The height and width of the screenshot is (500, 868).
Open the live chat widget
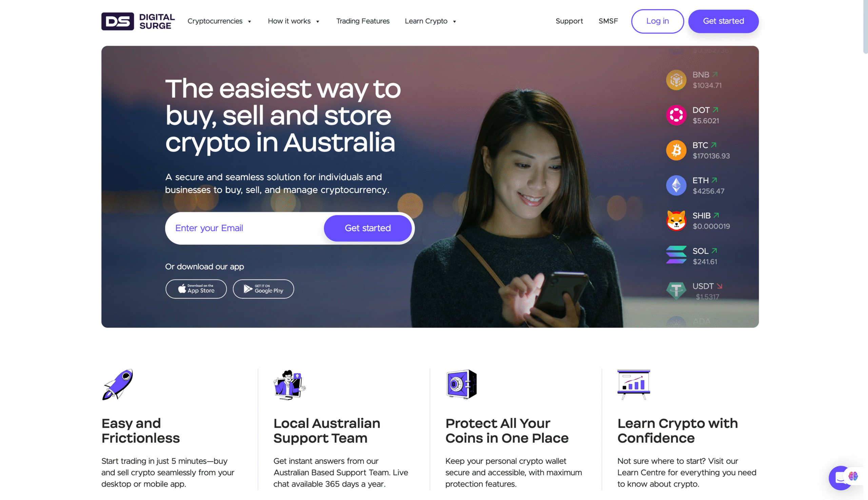[840, 478]
